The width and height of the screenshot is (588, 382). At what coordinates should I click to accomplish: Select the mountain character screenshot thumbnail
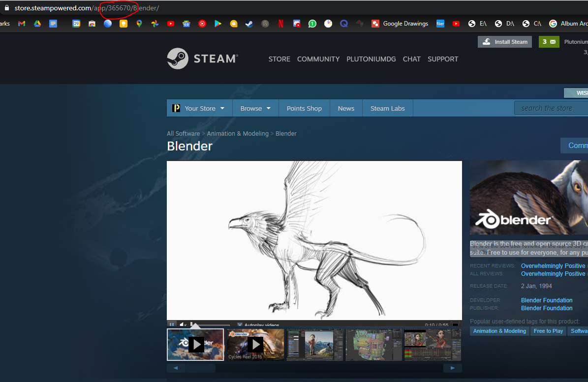click(314, 345)
